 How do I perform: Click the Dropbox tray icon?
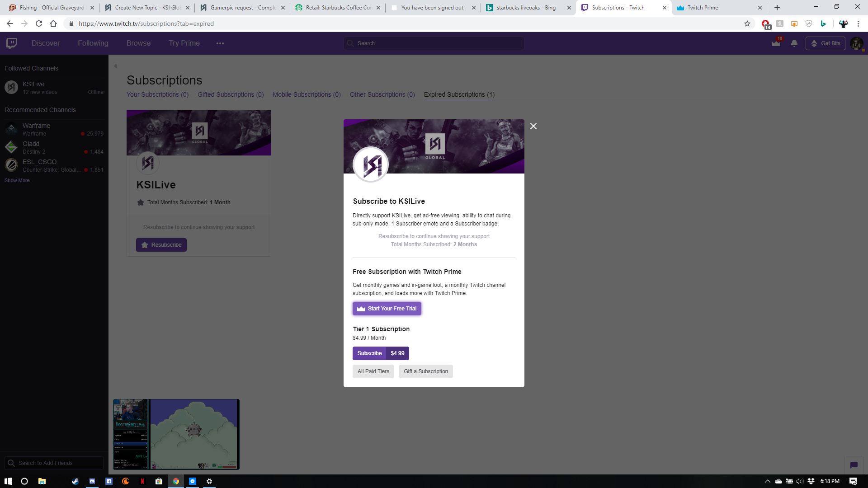pos(811,481)
